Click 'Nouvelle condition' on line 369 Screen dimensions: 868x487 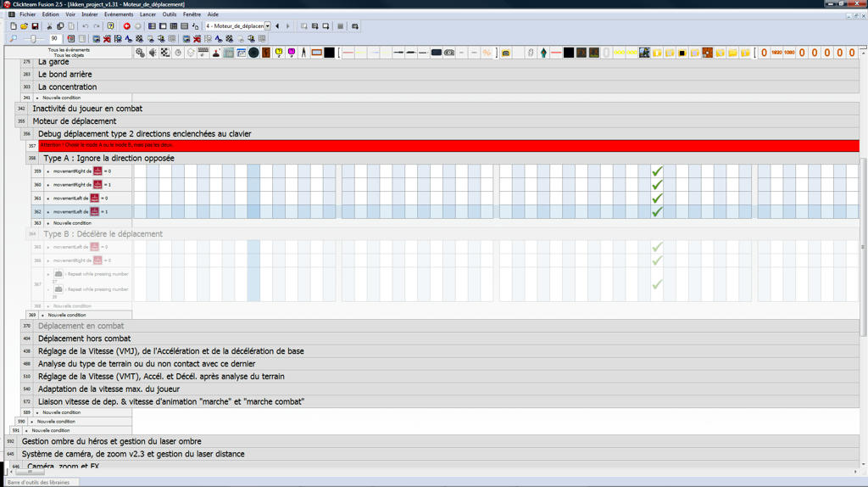tap(66, 316)
